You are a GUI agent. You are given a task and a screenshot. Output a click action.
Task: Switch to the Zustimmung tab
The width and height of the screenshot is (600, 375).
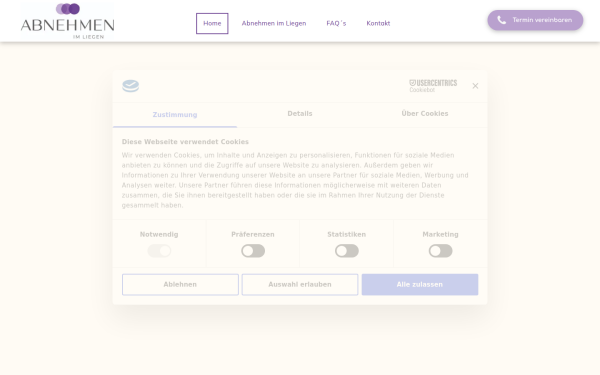(175, 115)
